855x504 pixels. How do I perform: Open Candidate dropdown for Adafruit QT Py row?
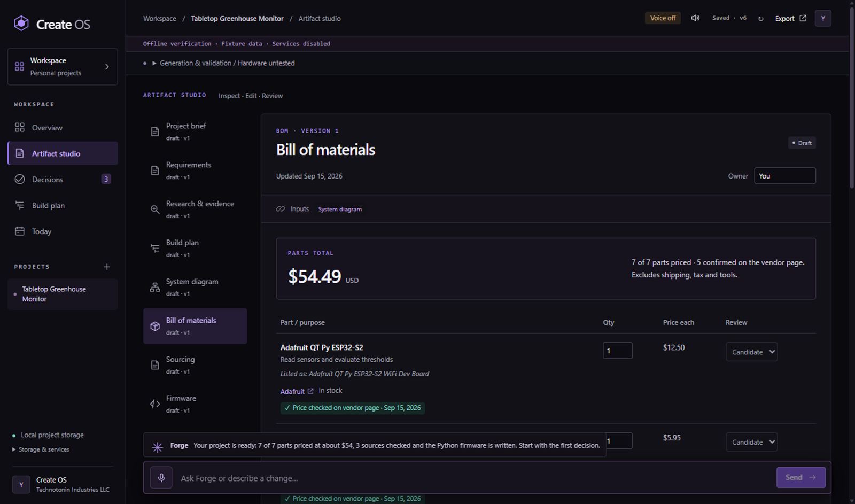[751, 352]
